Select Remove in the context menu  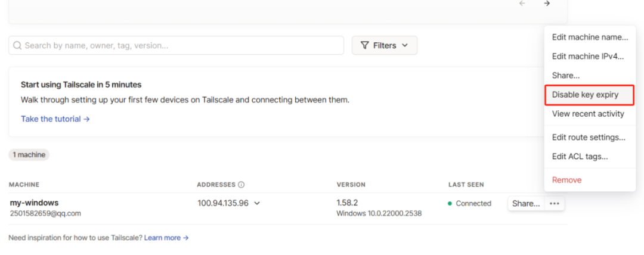click(590, 180)
